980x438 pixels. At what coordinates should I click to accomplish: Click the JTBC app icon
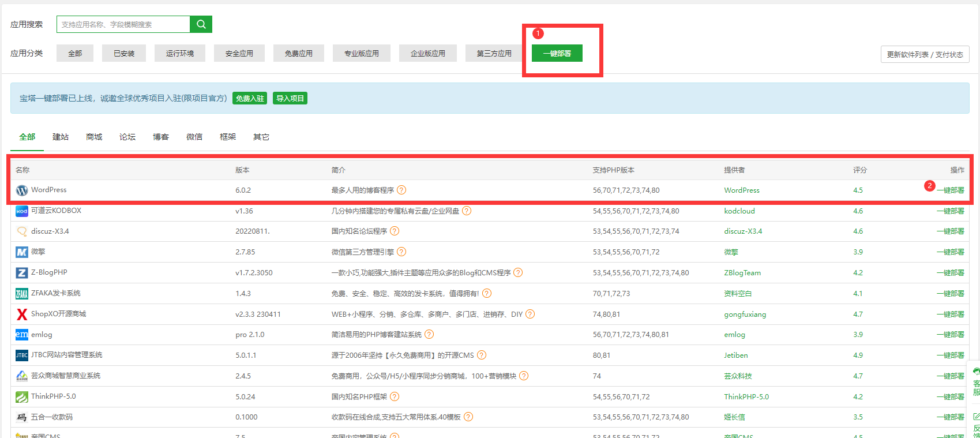pyautogui.click(x=22, y=355)
